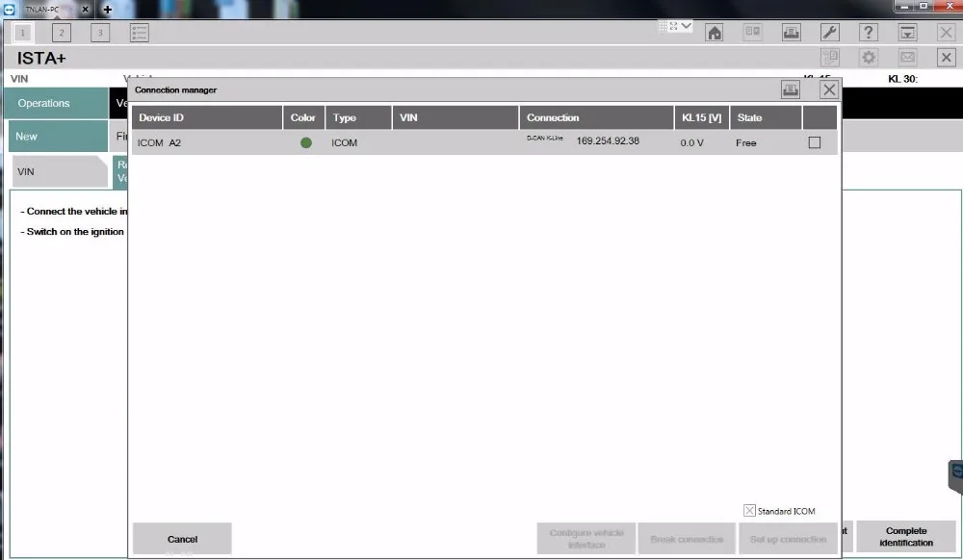This screenshot has width=963, height=560.
Task: Click the X icon in top toolbar
Action: tap(946, 33)
